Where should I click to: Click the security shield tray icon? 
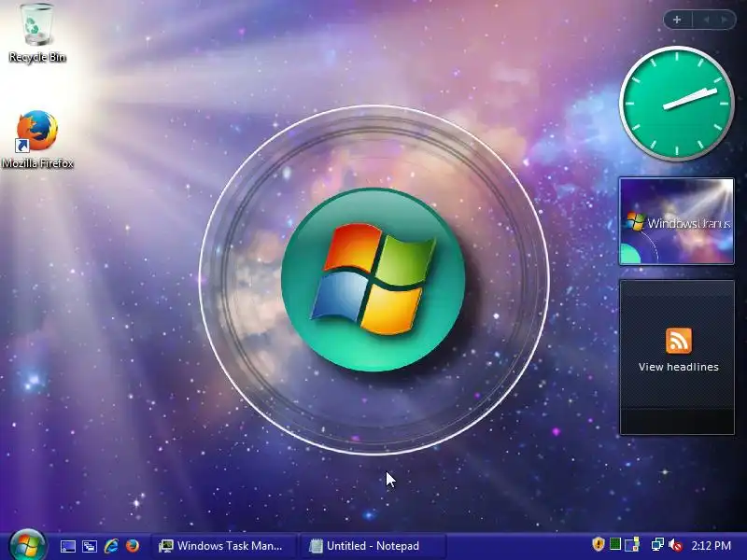coord(598,544)
